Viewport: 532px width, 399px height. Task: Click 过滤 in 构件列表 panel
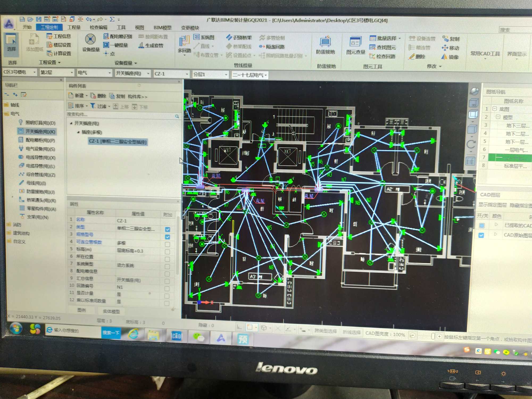[100, 106]
